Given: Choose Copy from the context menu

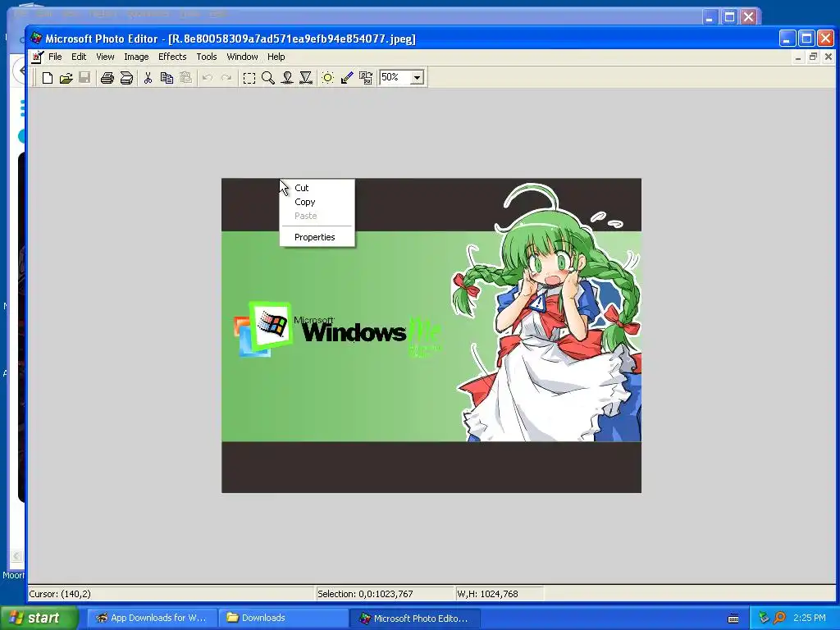Looking at the screenshot, I should tap(317, 202).
